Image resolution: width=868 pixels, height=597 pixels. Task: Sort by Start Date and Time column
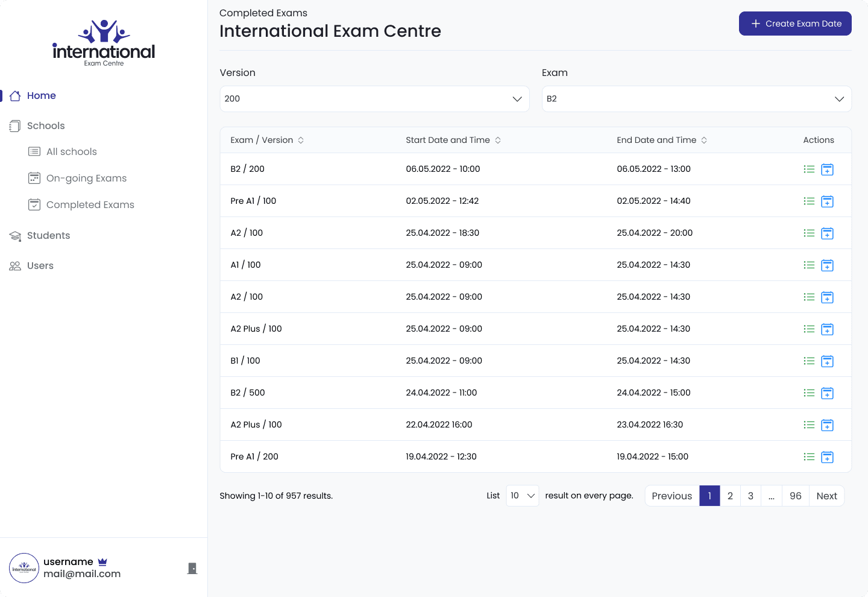[453, 140]
